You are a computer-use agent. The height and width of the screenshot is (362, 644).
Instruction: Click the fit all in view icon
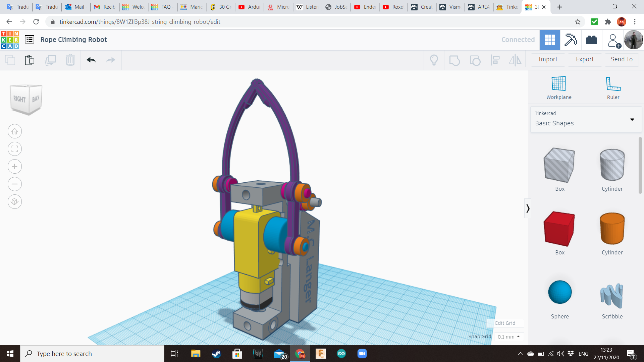click(x=15, y=149)
